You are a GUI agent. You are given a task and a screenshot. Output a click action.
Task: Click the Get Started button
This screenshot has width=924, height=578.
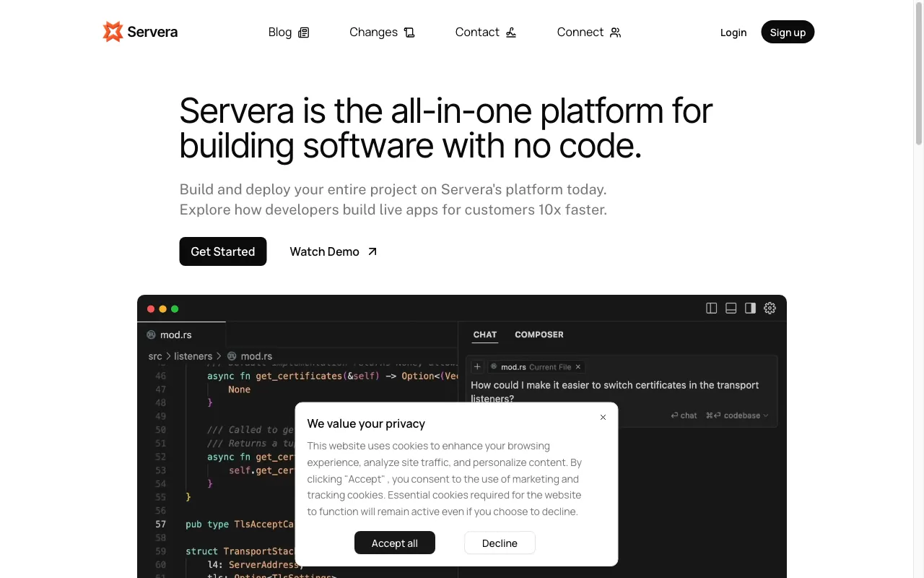(223, 251)
